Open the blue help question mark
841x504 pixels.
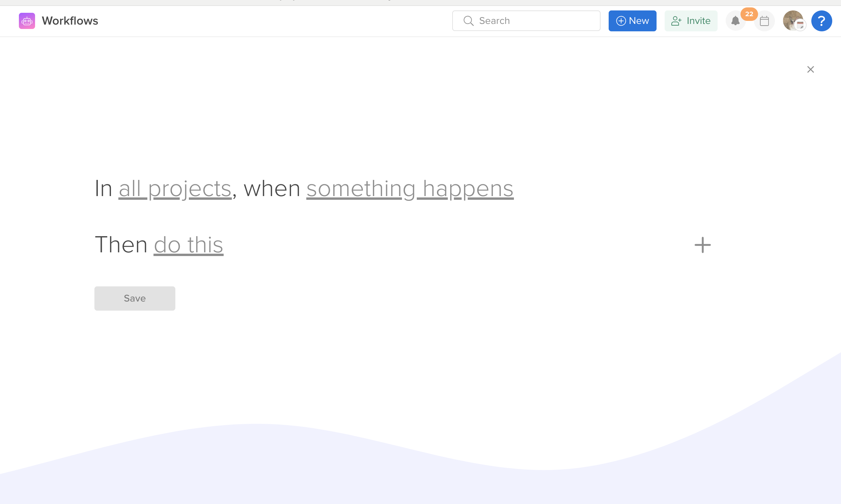(822, 21)
